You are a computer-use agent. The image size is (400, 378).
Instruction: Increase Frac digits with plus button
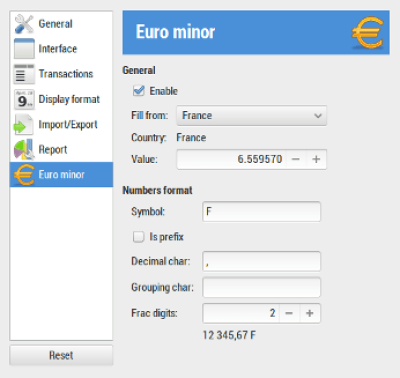310,313
